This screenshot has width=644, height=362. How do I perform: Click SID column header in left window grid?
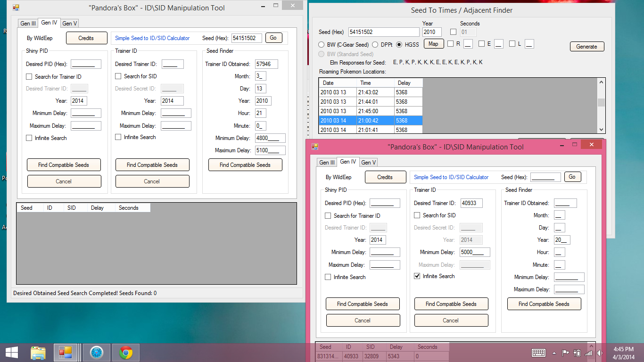[75, 208]
